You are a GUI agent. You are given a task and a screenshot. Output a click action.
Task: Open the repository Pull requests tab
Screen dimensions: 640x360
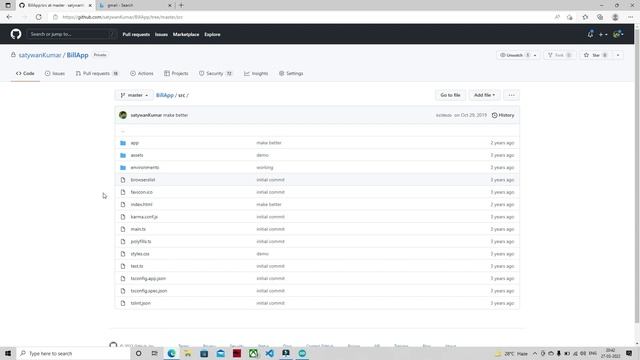coord(97,73)
